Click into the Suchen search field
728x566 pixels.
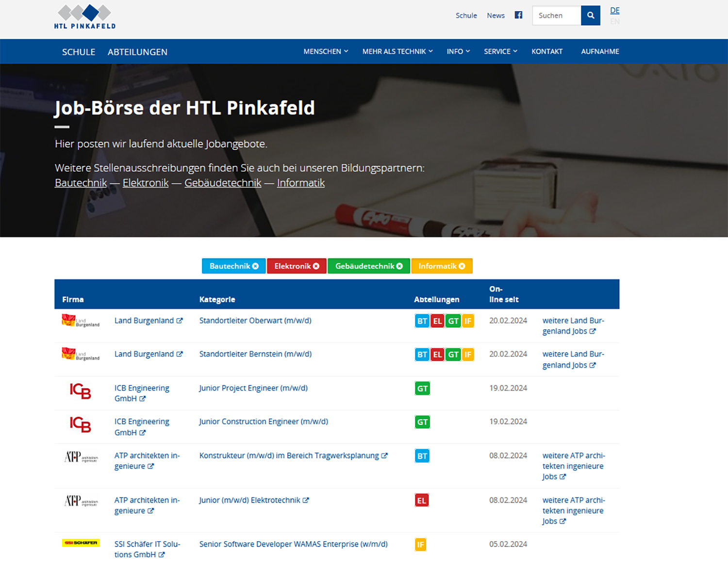pyautogui.click(x=557, y=16)
